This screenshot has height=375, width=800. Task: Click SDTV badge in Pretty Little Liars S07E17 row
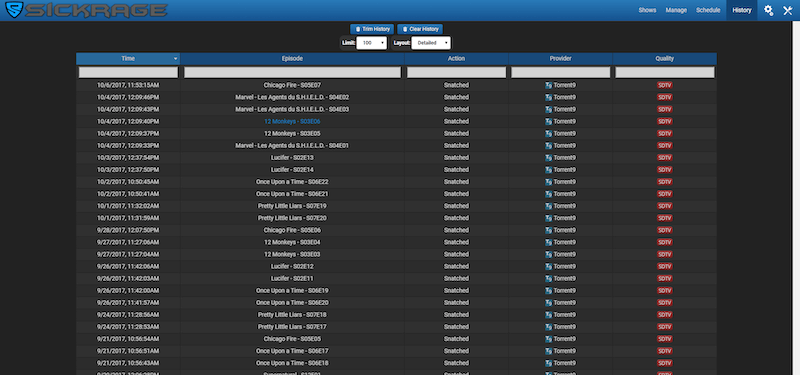[x=665, y=327]
